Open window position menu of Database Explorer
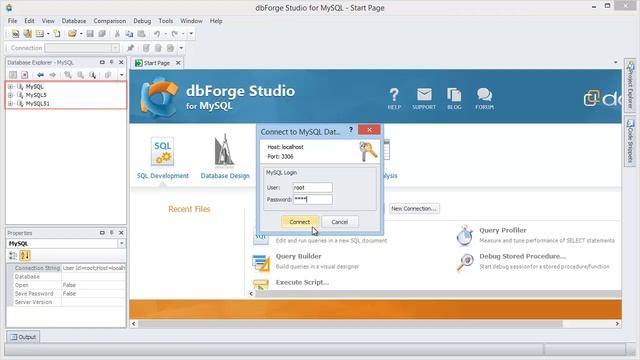This screenshot has height=360, width=640. tap(102, 62)
